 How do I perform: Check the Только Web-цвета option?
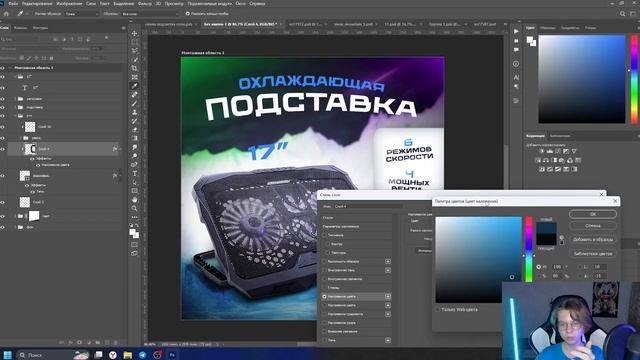(x=438, y=310)
